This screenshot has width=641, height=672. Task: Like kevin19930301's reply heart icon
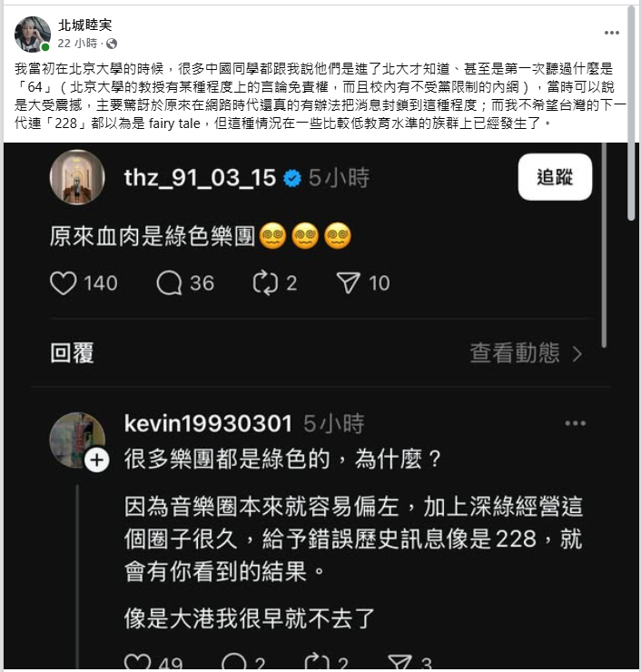[x=137, y=662]
